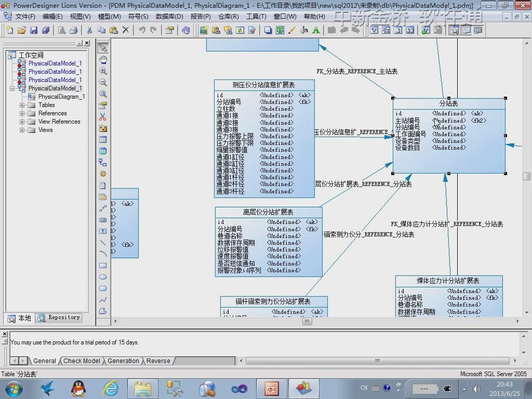
Task: Expand the Tables folder in the browser
Action: click(x=22, y=105)
